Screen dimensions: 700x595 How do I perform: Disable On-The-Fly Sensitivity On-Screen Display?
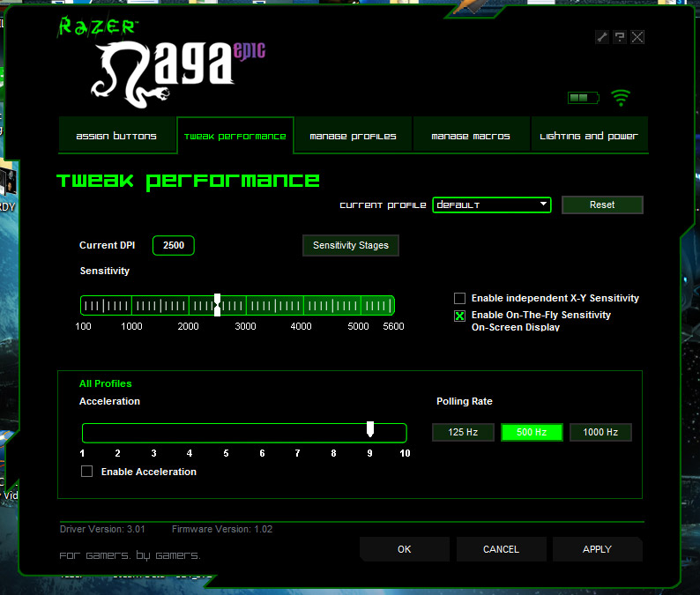click(x=459, y=316)
